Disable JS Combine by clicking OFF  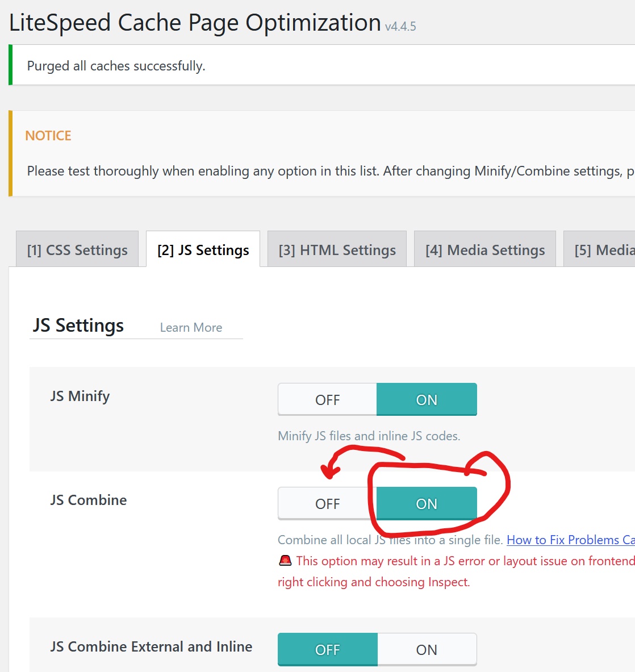tap(327, 503)
